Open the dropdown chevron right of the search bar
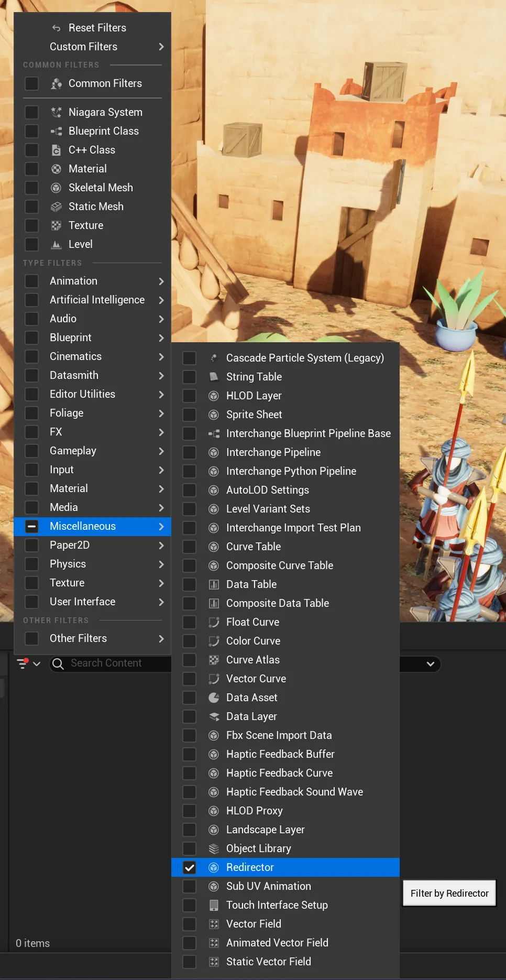Viewport: 506px width, 980px height. 431,664
